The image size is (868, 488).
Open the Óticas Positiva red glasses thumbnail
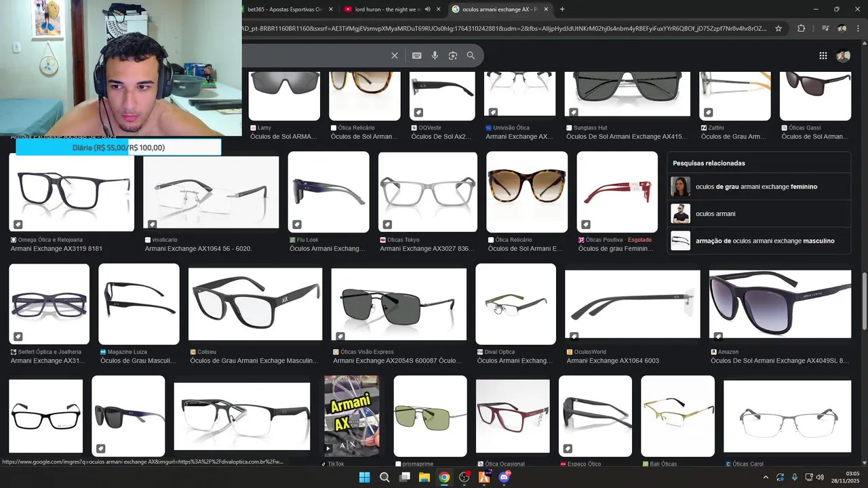617,191
